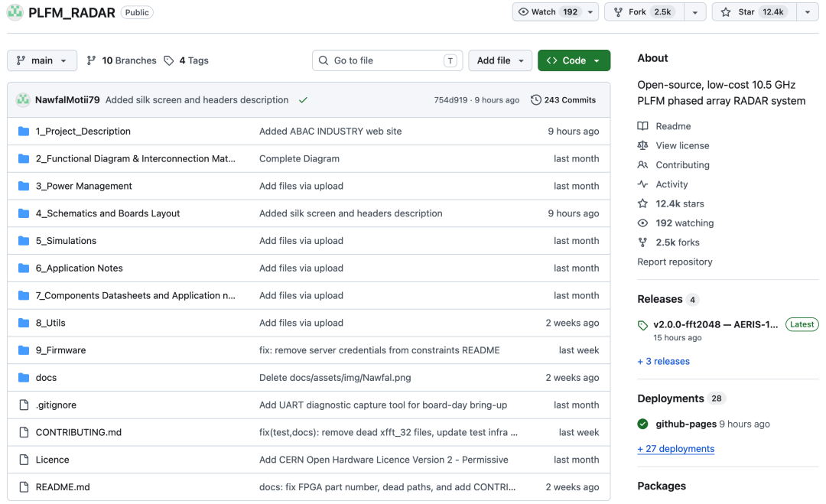The image size is (826, 504).
Task: Click the folder icon beside 3_Power Management
Action: pos(24,186)
